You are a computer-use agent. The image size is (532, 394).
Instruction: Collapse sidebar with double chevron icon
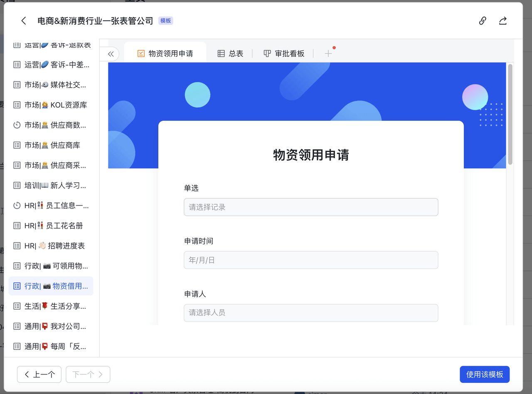111,54
